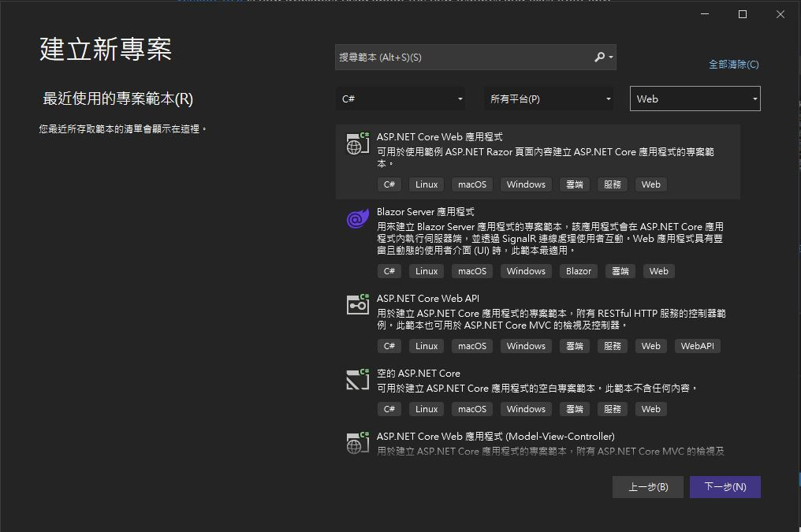Click Windows tag under 空的 ASP.NET Core

pos(526,409)
